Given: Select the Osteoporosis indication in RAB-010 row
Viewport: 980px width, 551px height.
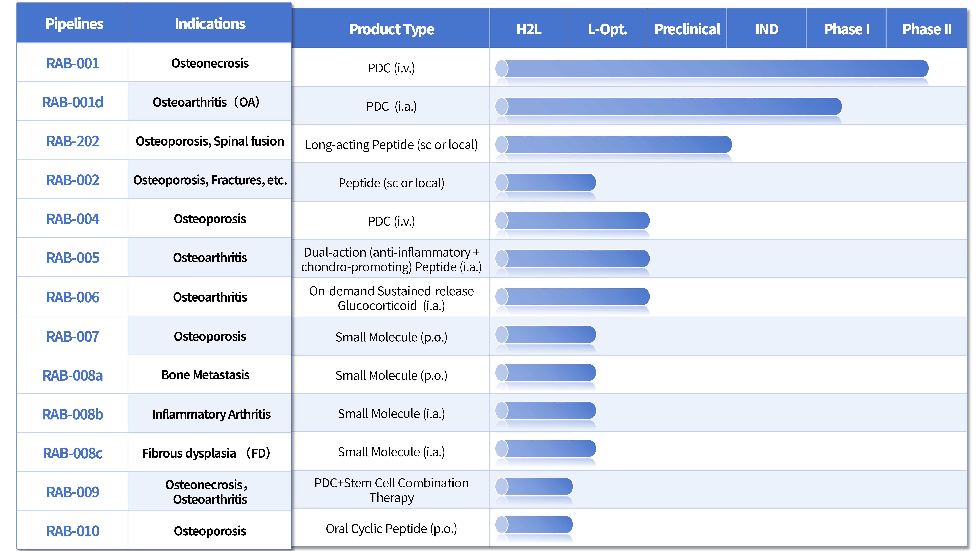Looking at the screenshot, I should pyautogui.click(x=210, y=531).
